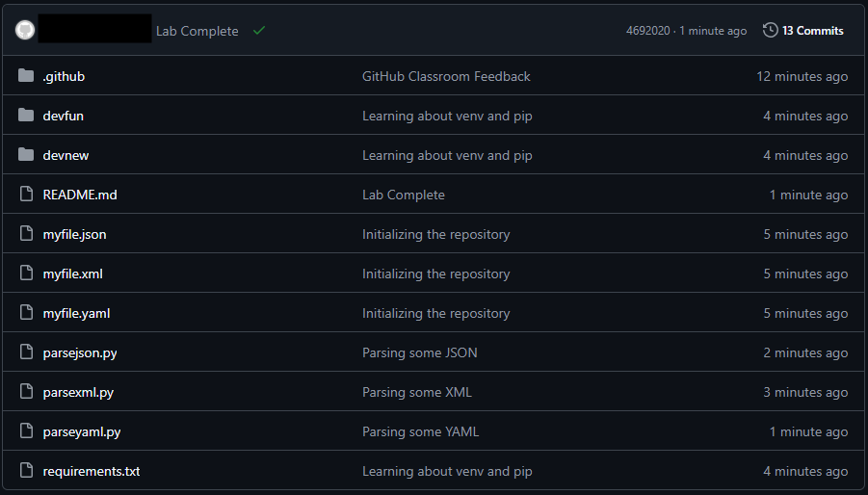Viewport: 868px width, 495px height.
Task: Click the devnew folder icon
Action: (x=26, y=155)
